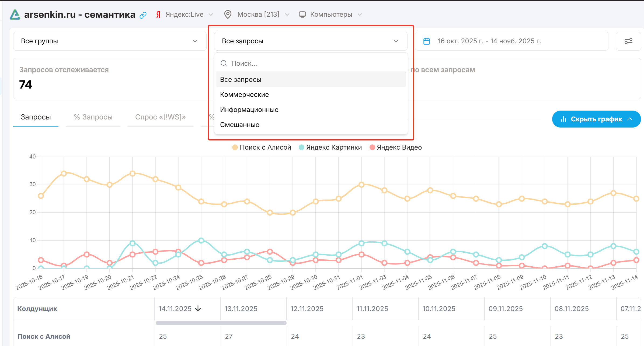Click the computer device monitor icon
644x346 pixels.
pyautogui.click(x=302, y=15)
